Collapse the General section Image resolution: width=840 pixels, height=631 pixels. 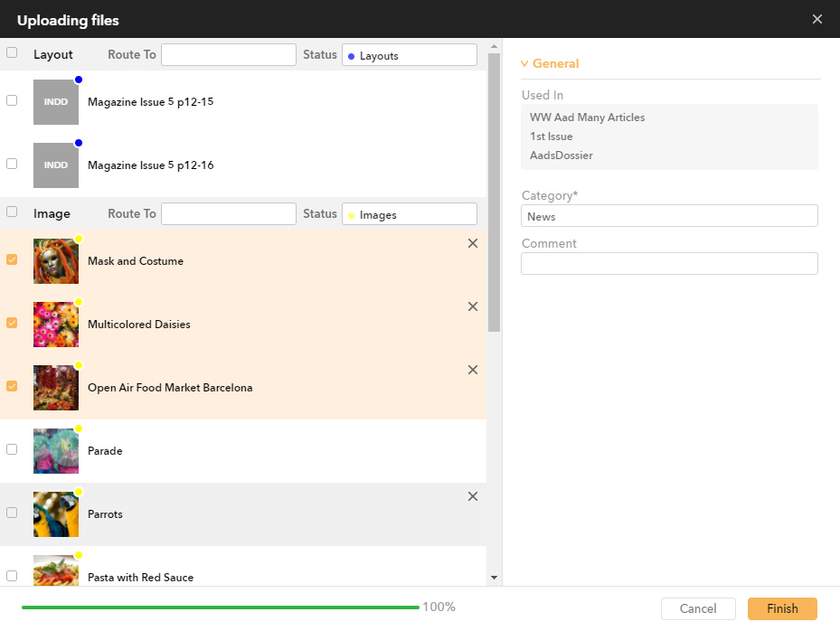point(551,64)
